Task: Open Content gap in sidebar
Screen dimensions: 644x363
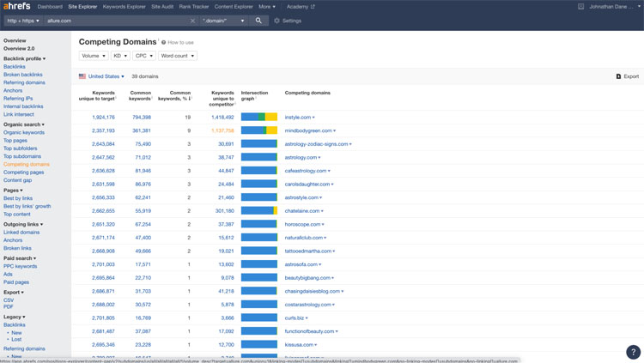Action: [x=18, y=180]
